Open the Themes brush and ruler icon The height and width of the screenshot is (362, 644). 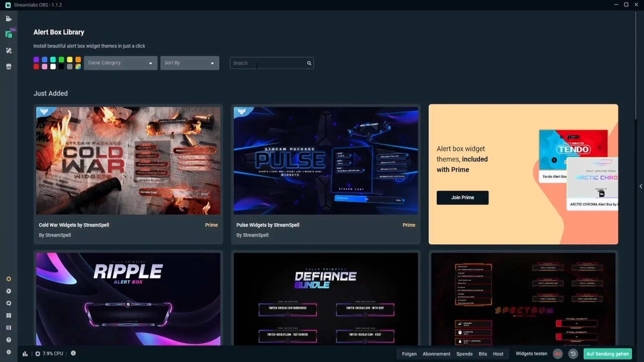pos(9,50)
